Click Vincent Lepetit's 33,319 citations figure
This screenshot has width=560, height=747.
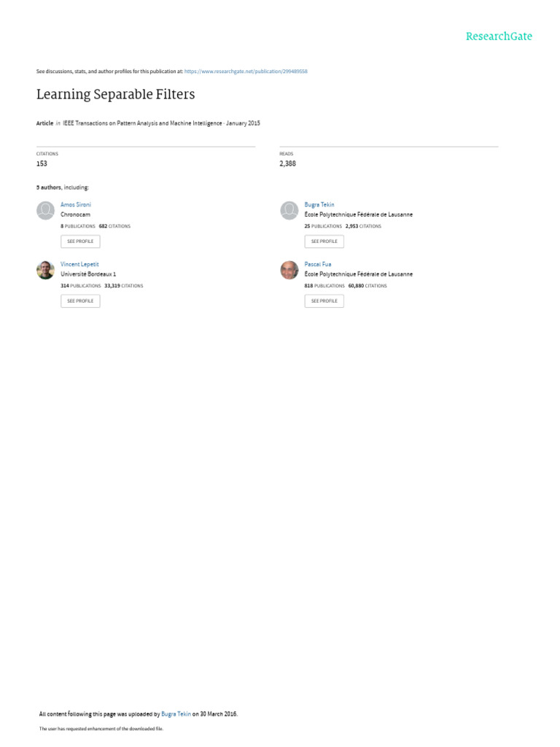pyautogui.click(x=112, y=286)
